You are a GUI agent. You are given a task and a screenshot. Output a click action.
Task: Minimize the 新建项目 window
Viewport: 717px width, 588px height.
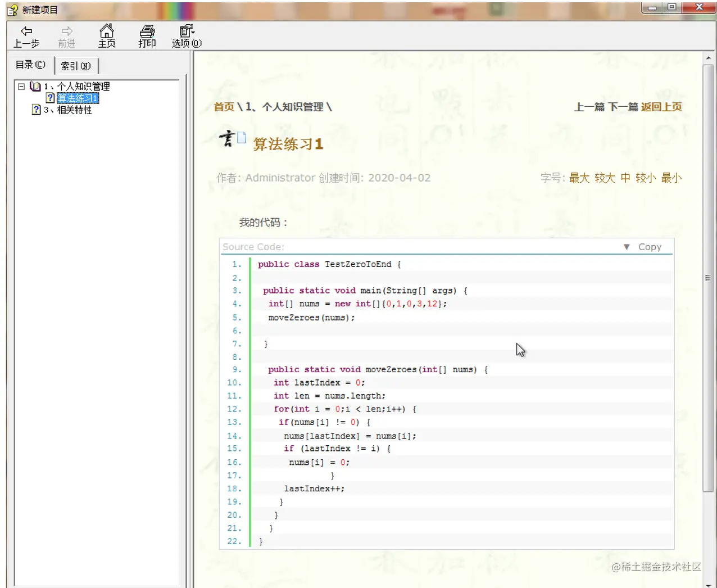[x=652, y=8]
